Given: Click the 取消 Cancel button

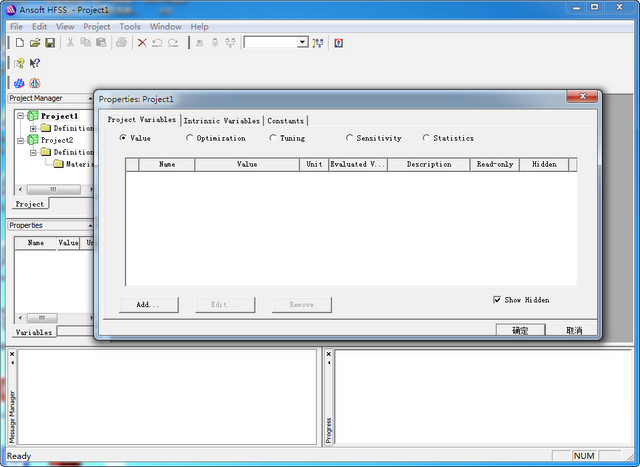Looking at the screenshot, I should (574, 330).
